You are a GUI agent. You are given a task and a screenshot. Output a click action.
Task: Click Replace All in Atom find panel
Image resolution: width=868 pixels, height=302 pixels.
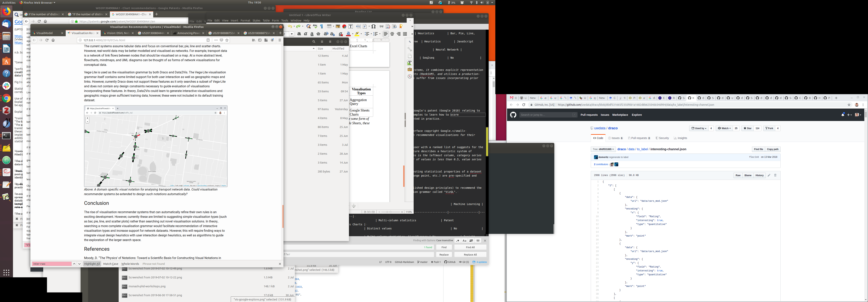(470, 255)
